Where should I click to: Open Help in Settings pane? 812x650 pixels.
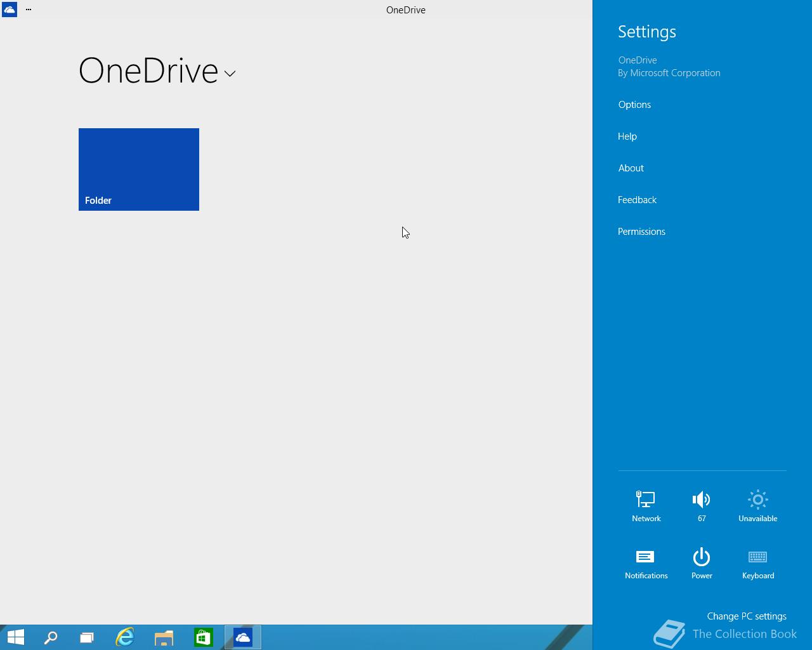tap(627, 136)
